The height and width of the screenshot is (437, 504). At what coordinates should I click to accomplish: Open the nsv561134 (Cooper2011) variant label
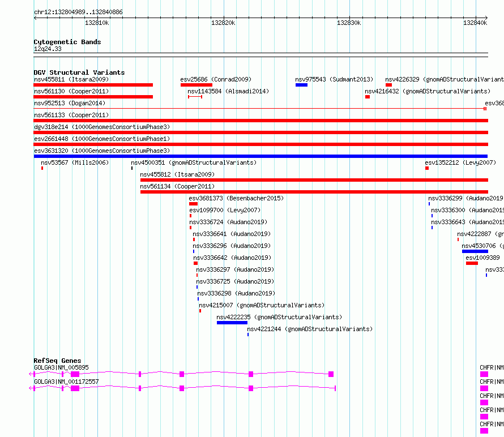coord(177,186)
